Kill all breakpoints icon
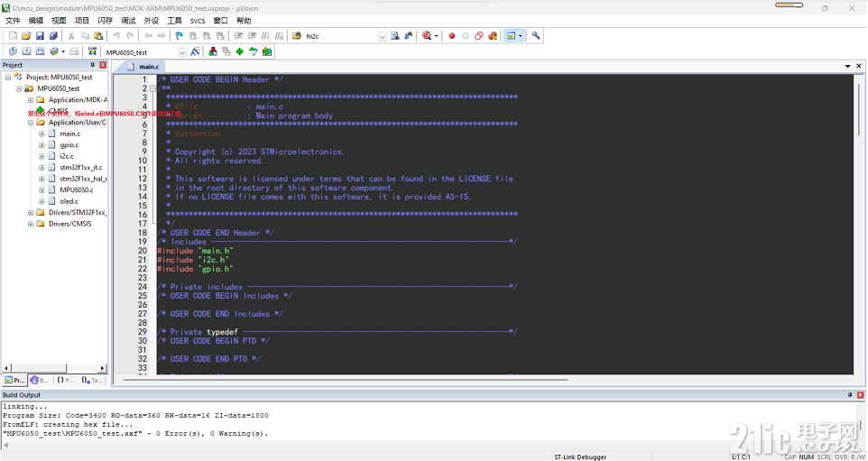Screen dimensions: 868x461 [x=493, y=36]
